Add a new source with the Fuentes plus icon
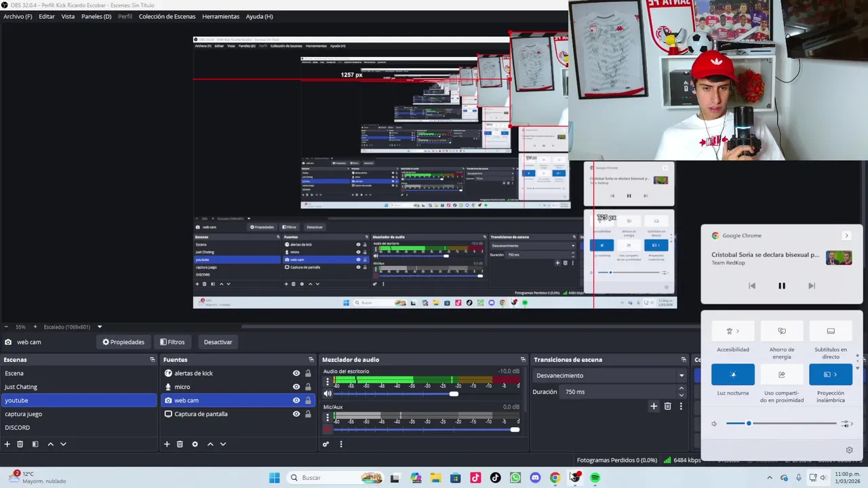Viewport: 868px width, 488px height. tap(167, 444)
